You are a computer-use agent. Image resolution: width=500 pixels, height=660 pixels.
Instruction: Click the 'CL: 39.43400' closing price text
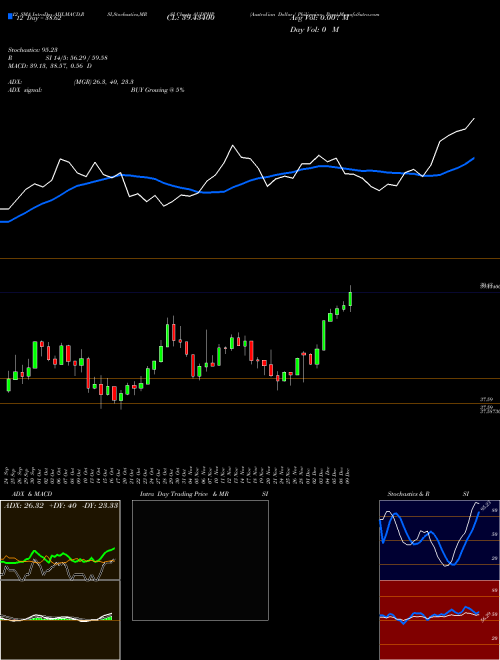click(x=191, y=18)
